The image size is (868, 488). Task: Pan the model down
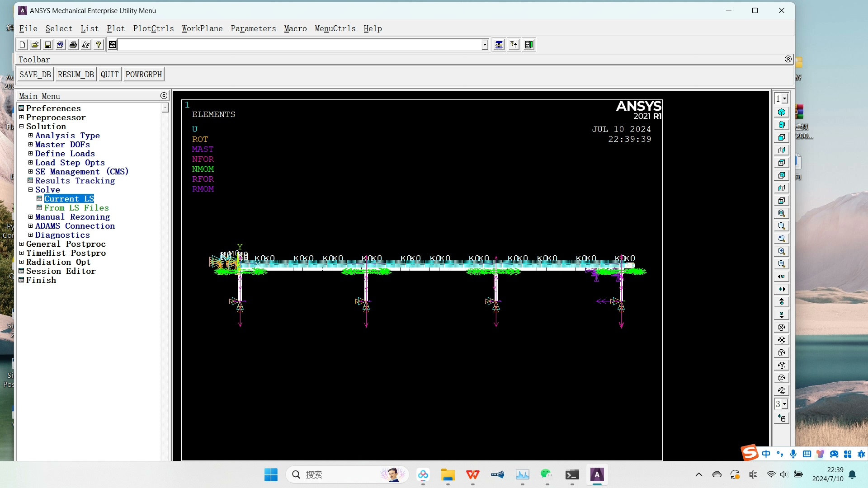[782, 314]
